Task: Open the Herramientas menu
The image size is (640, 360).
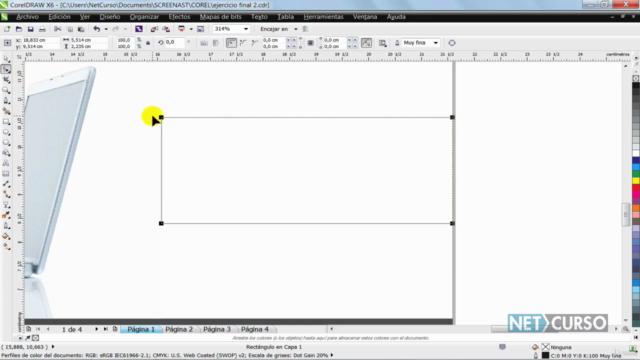Action: pyautogui.click(x=323, y=17)
